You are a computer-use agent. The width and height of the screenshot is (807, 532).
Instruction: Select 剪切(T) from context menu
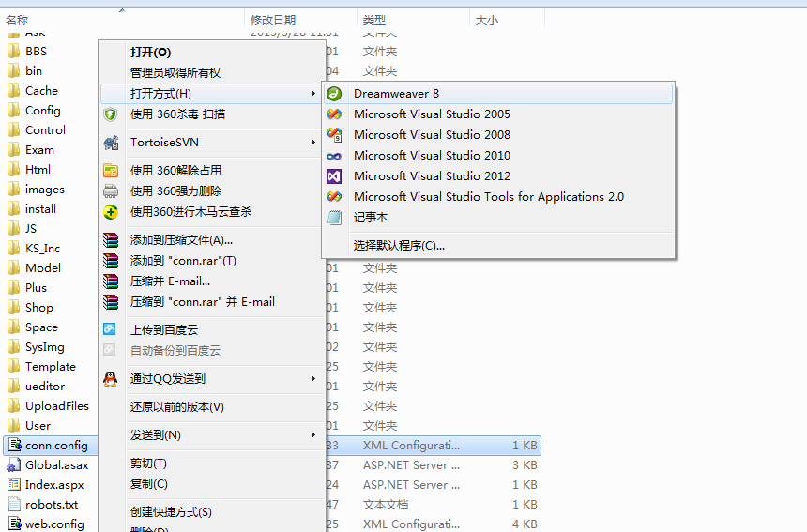tap(212, 464)
